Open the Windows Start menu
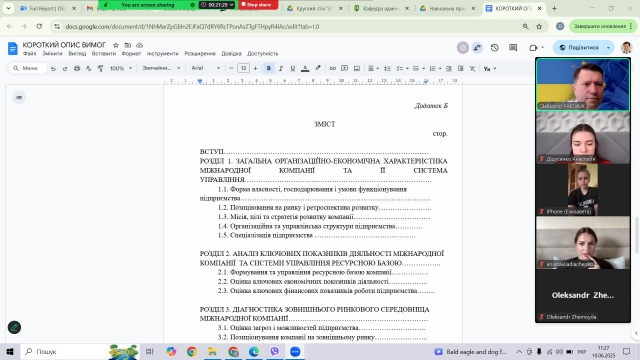The image size is (640, 360). 10,351
